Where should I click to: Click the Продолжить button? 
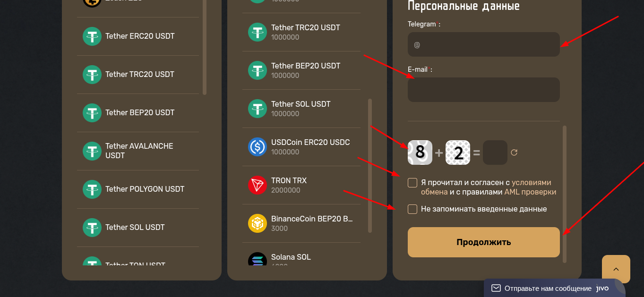click(x=484, y=242)
